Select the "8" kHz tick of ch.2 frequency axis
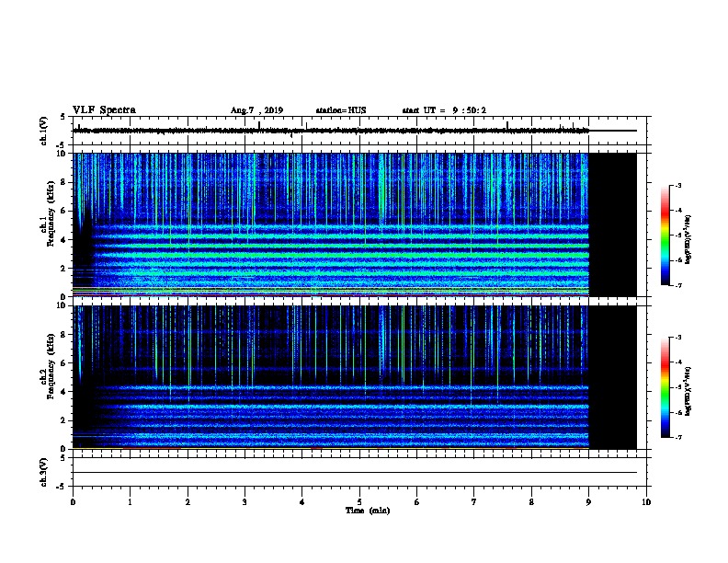The height and width of the screenshot is (563, 728). point(64,334)
